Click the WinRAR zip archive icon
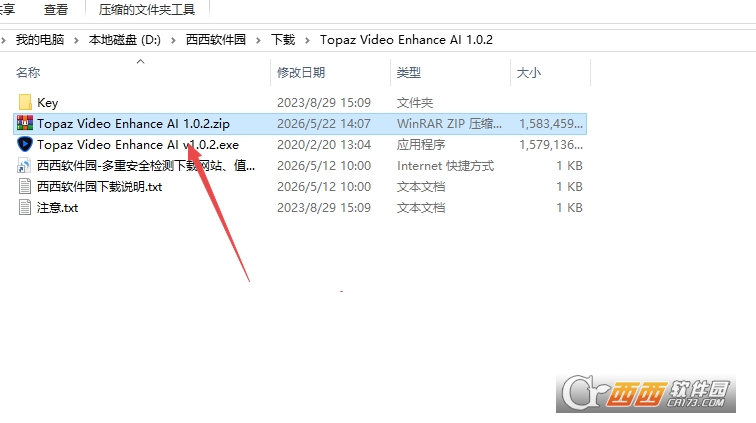Screen dimensions: 756x423 pyautogui.click(x=25, y=123)
